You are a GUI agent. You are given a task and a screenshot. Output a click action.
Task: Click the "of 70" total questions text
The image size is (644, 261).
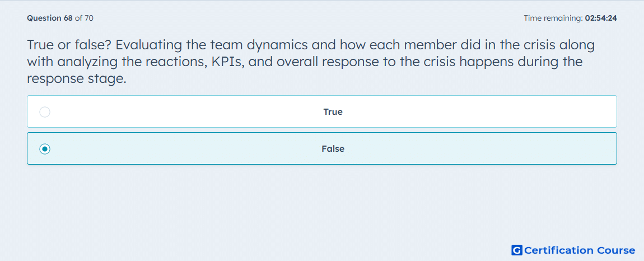point(84,18)
